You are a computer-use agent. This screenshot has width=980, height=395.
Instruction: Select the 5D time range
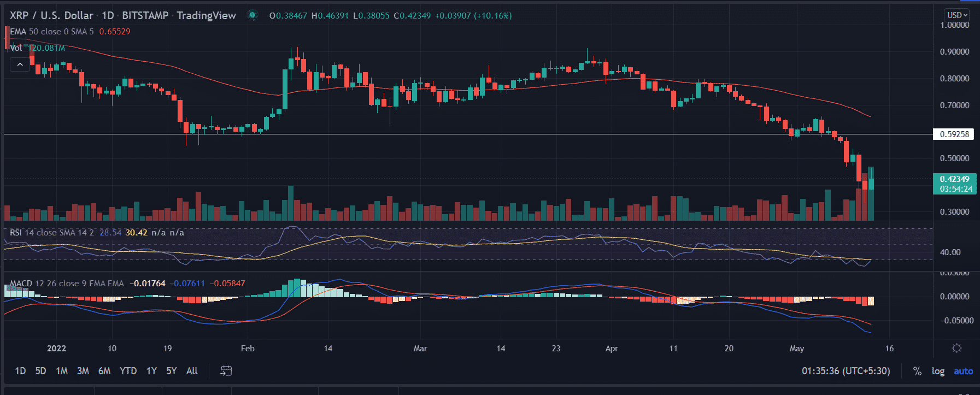point(40,371)
